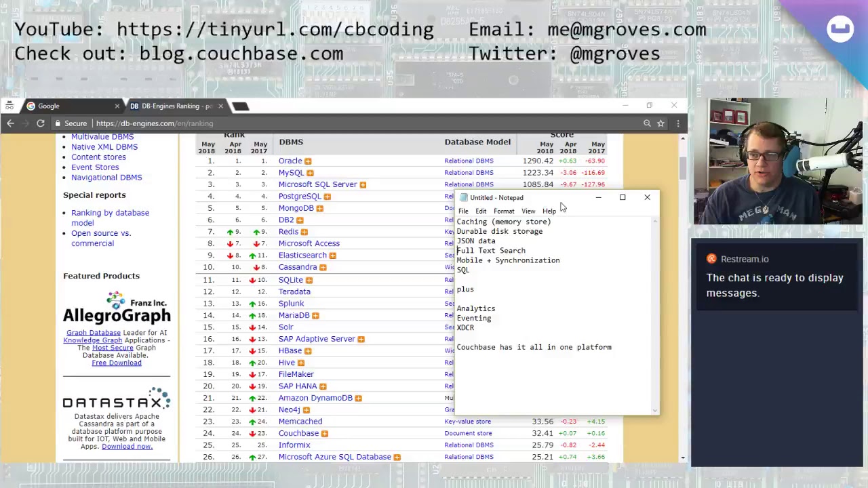This screenshot has width=868, height=488.
Task: Open Ranking by database model report
Action: click(x=110, y=218)
